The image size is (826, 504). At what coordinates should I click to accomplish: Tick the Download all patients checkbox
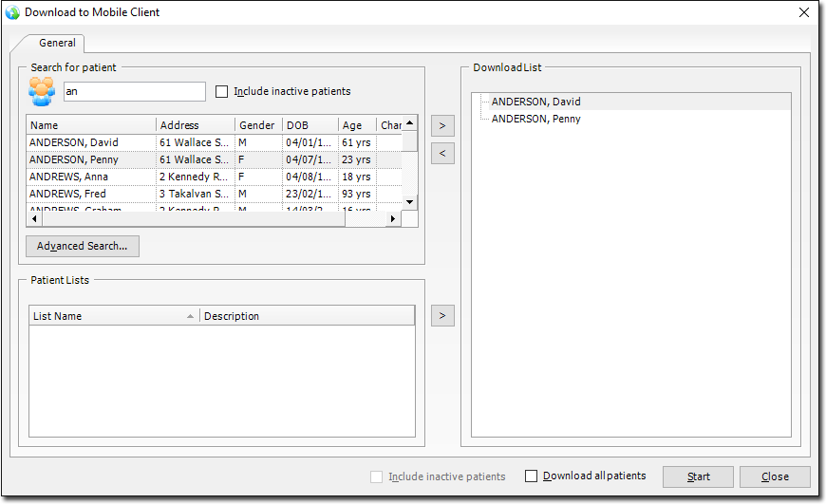(531, 476)
